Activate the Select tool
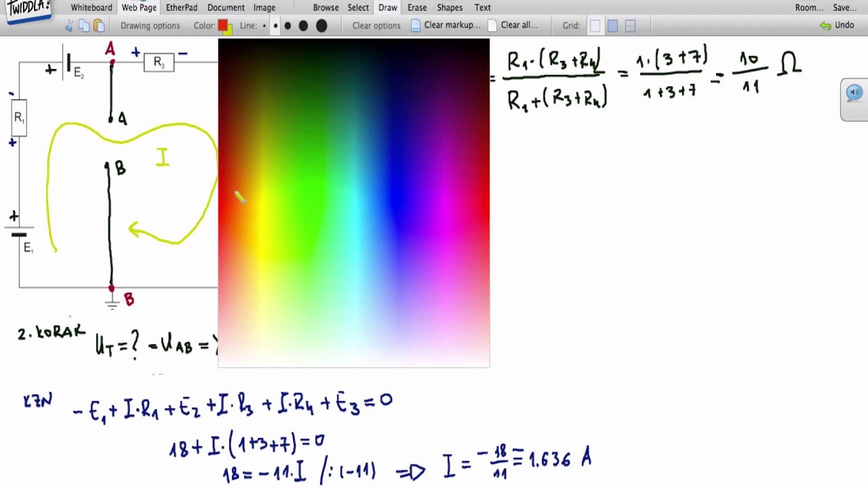This screenshot has width=868, height=488. [x=358, y=7]
